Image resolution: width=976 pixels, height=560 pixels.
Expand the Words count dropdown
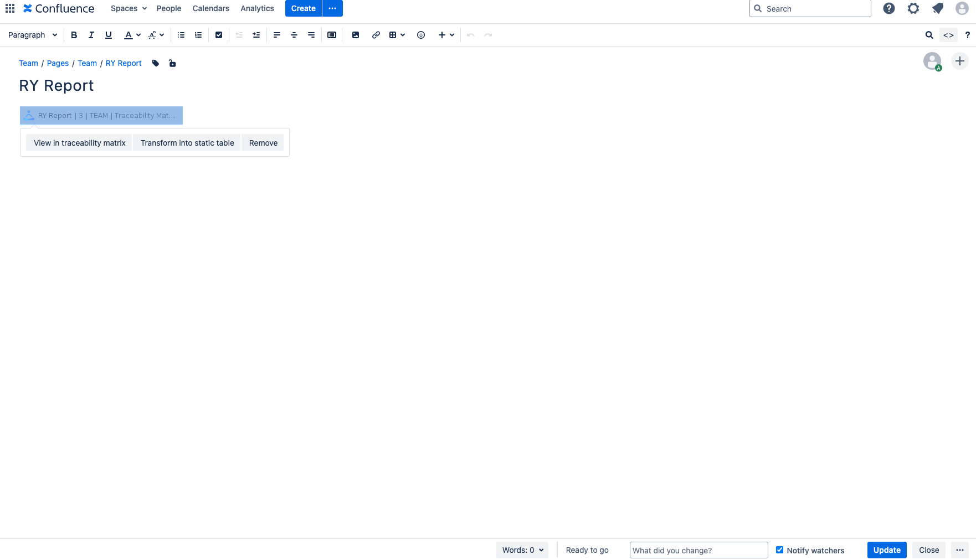pos(522,550)
